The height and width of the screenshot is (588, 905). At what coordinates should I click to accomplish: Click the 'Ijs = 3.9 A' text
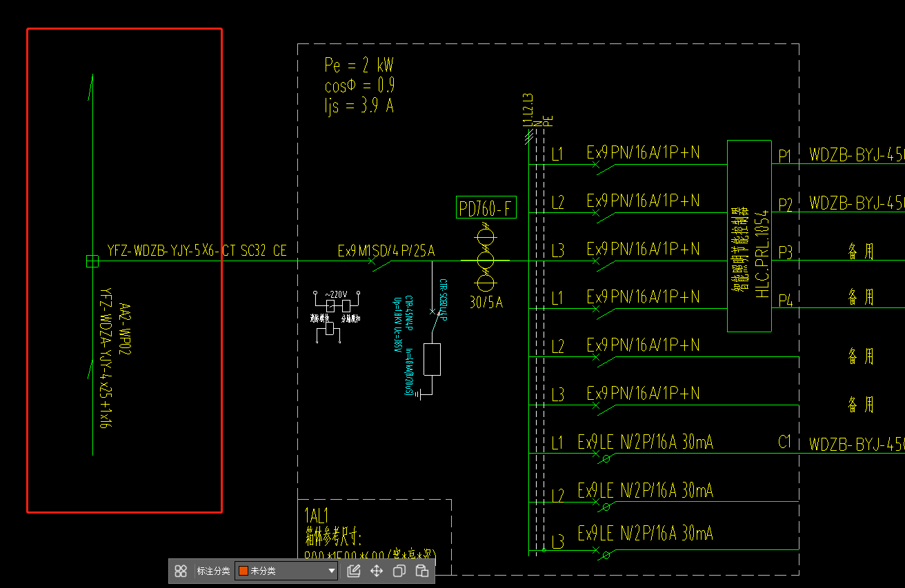point(359,106)
